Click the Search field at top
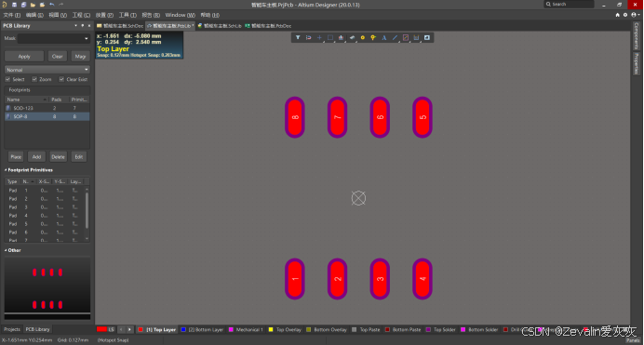Image resolution: width=644 pixels, height=345 pixels. click(569, 4)
